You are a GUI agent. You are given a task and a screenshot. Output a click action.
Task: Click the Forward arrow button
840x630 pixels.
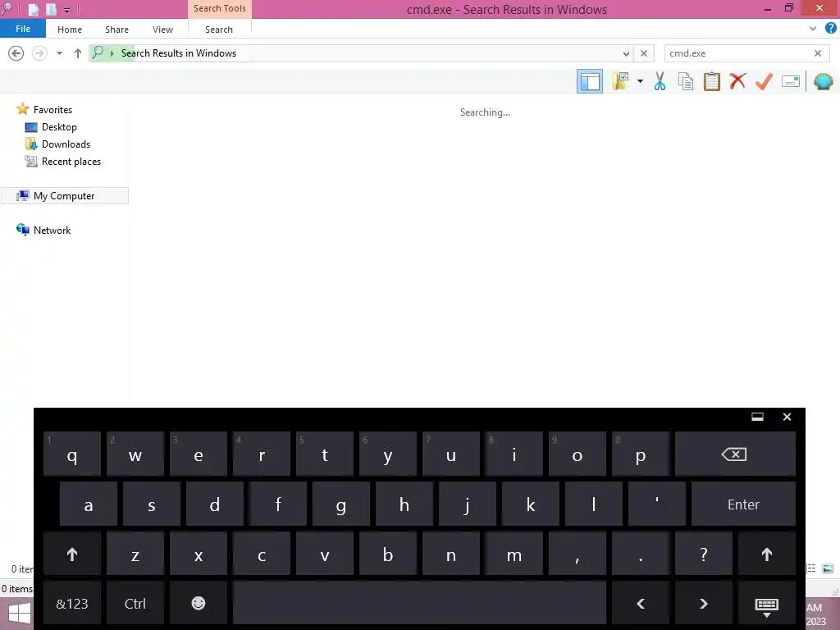click(39, 53)
